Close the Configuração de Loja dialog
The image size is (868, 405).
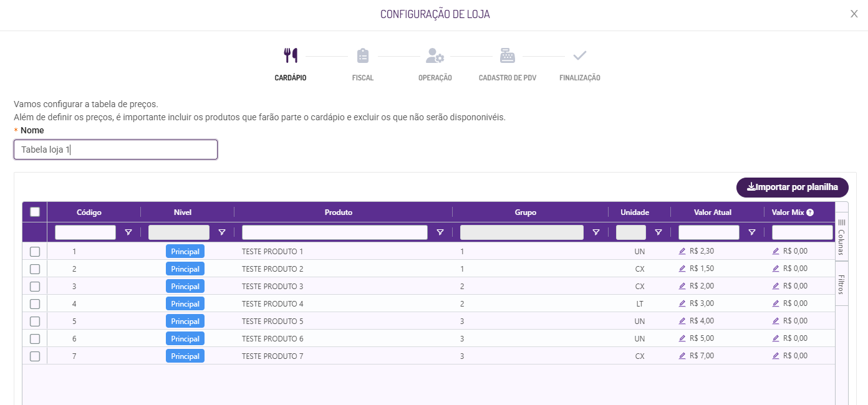[x=854, y=14]
